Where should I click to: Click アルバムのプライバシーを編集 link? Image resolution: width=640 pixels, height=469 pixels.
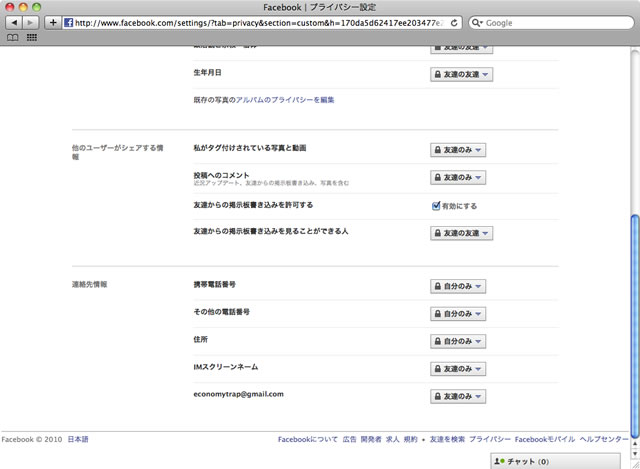tap(285, 100)
